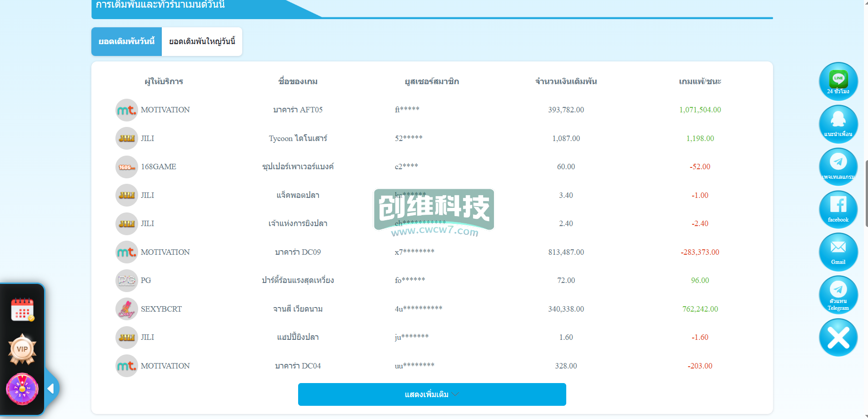Click the VIP badge icon

pyautogui.click(x=22, y=349)
